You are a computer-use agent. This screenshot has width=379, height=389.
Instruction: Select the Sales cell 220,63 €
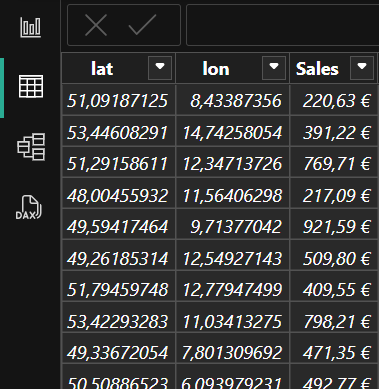(334, 100)
